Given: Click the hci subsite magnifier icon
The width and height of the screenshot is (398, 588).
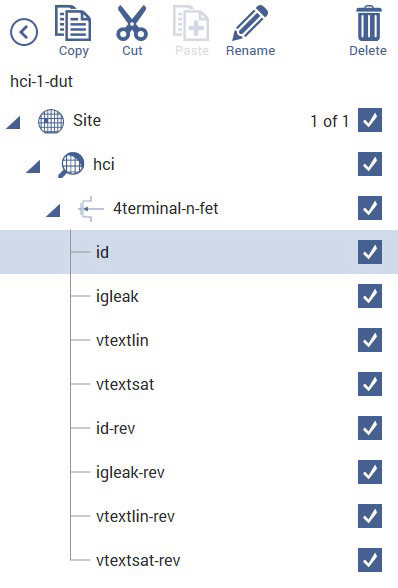Looking at the screenshot, I should tap(71, 164).
